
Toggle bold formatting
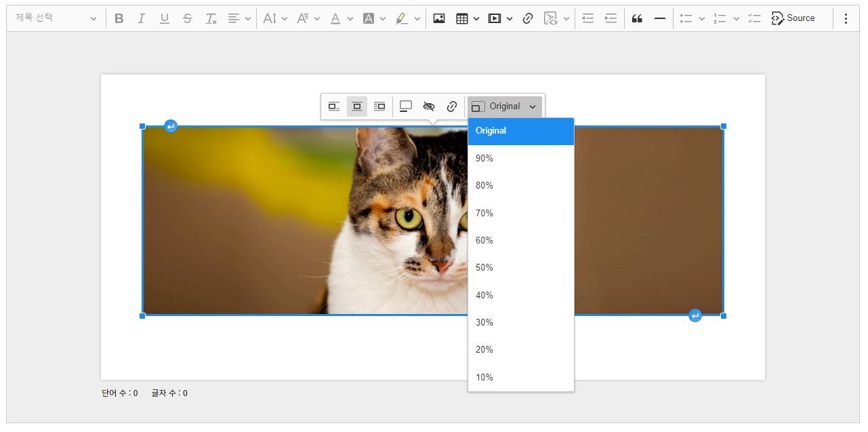tap(119, 18)
